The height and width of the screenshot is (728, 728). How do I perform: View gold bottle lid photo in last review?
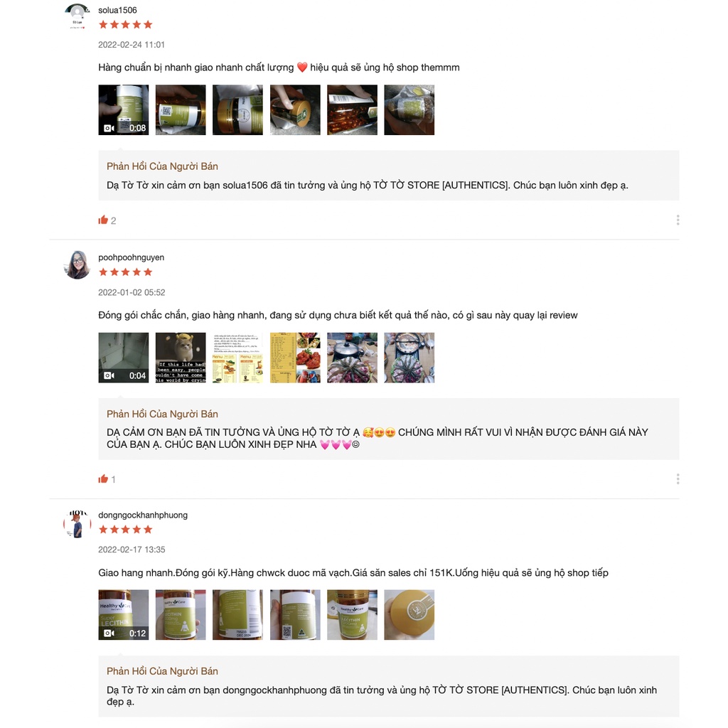409,615
